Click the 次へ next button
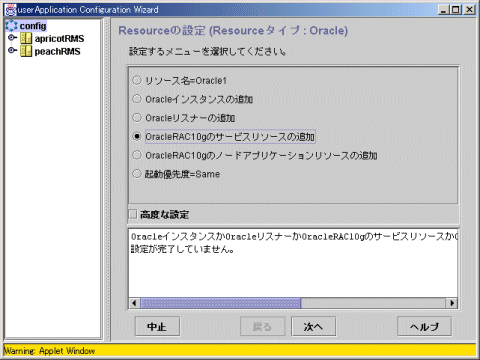Screen dimensions: 480x360 pyautogui.click(x=313, y=326)
